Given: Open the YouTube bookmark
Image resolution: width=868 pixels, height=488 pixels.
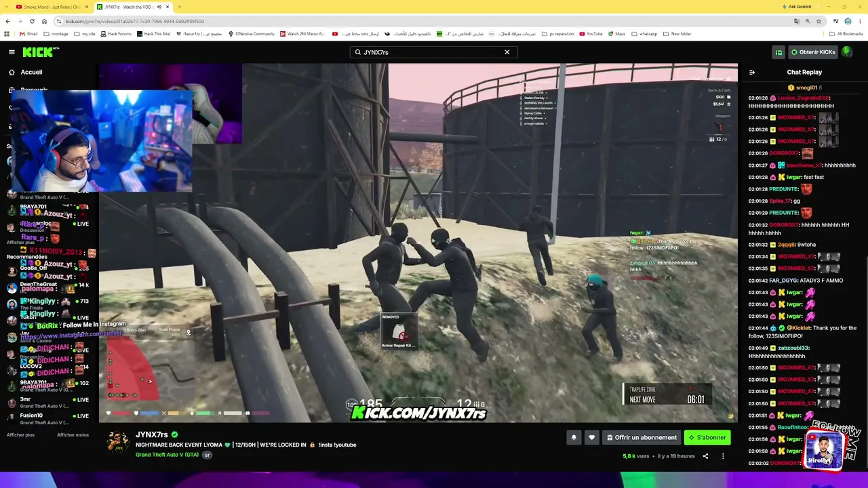Looking at the screenshot, I should coord(591,34).
